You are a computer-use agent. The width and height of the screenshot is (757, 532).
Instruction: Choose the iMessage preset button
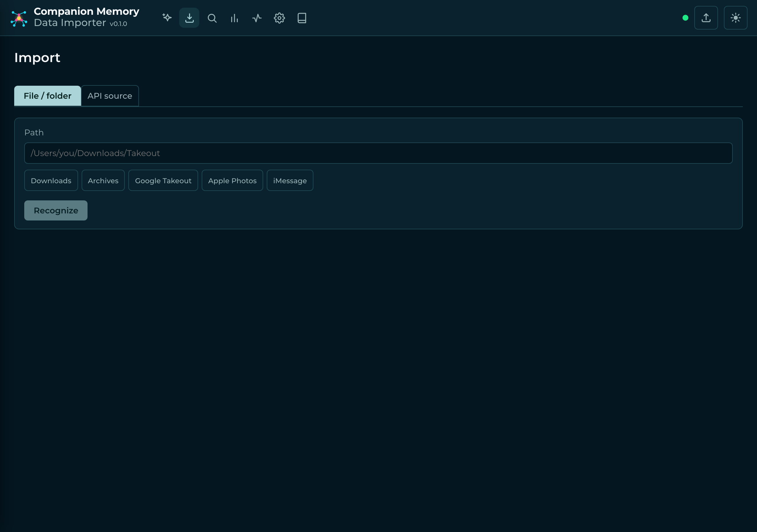(x=290, y=181)
